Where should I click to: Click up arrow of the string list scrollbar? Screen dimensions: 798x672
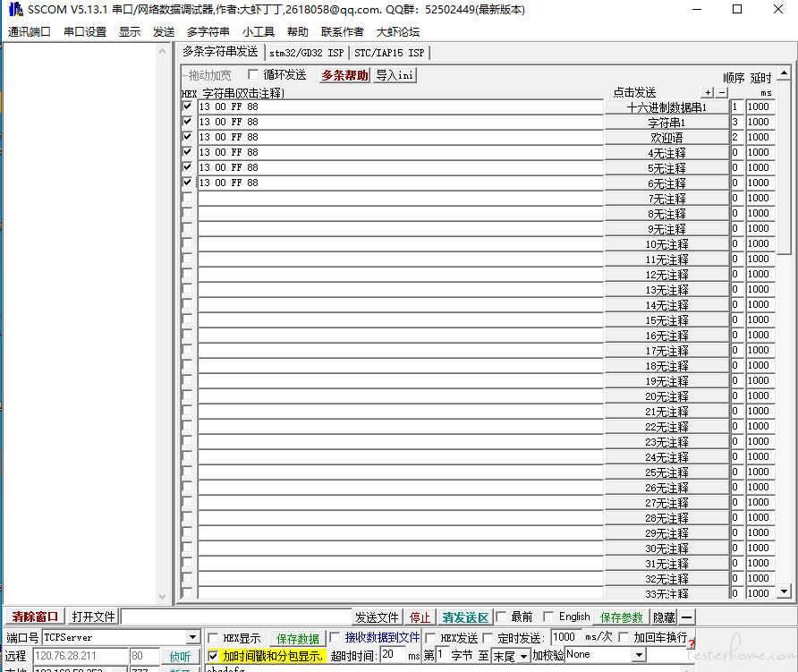(784, 72)
